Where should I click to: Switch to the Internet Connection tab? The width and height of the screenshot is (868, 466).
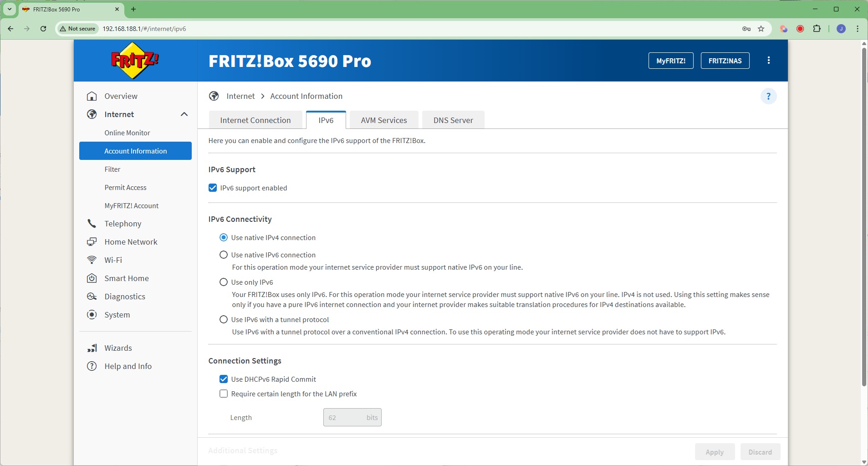point(255,120)
